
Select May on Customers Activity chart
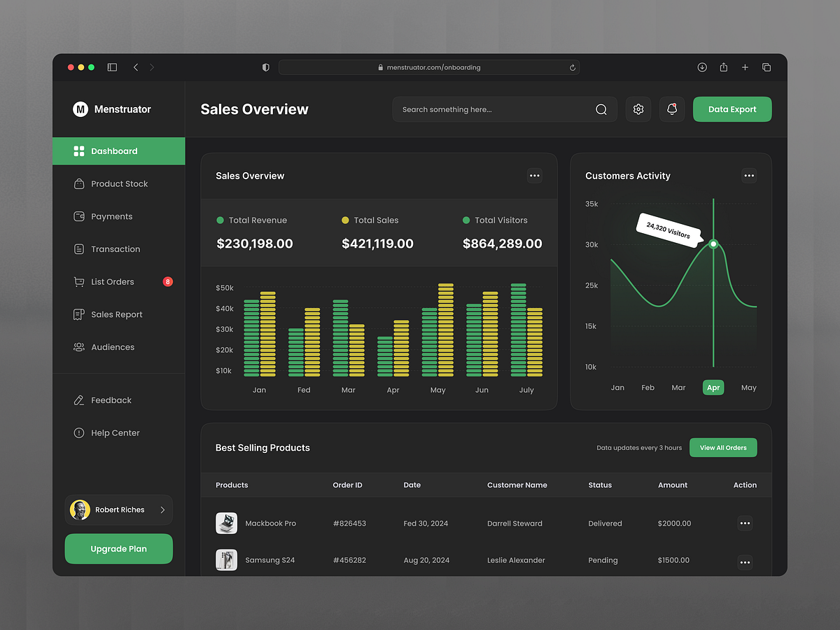749,388
